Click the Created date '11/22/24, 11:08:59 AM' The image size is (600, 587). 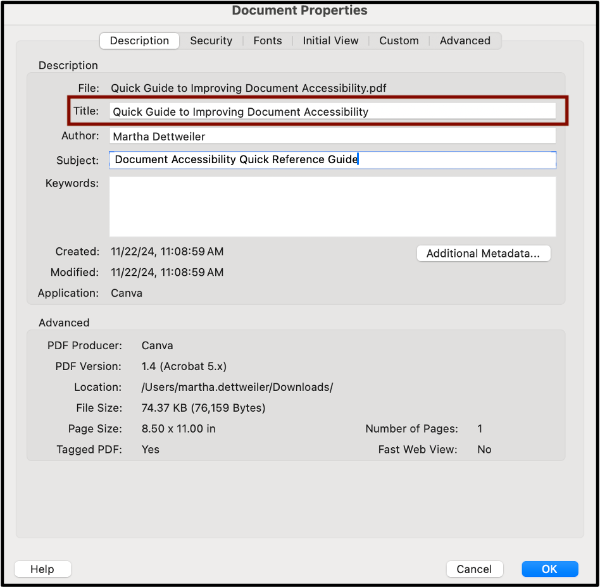[x=167, y=251]
